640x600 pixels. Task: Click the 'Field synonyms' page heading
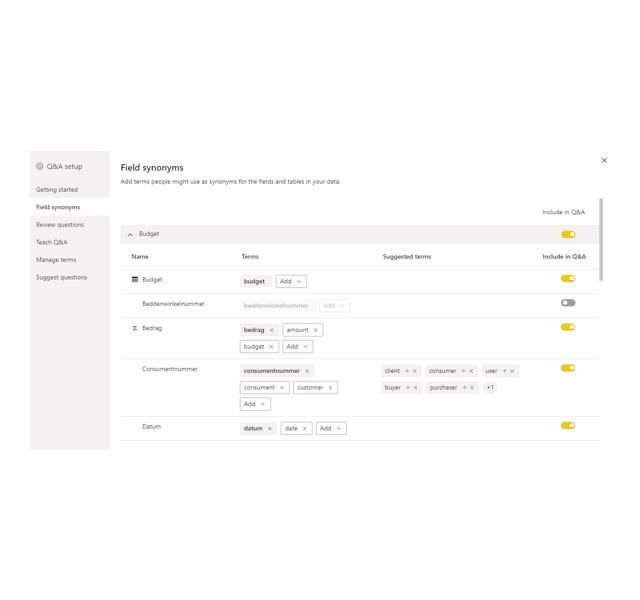(152, 167)
